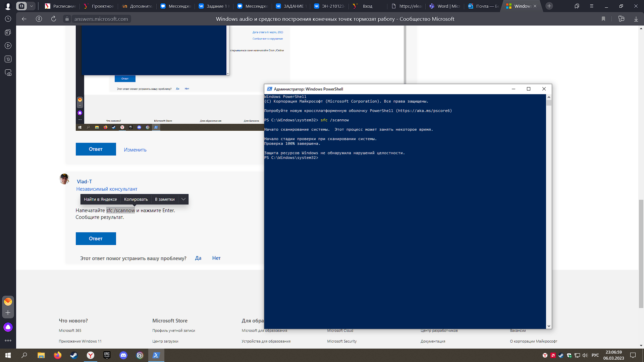The height and width of the screenshot is (362, 644).
Task: Open Discord from taskbar
Action: coord(123,355)
